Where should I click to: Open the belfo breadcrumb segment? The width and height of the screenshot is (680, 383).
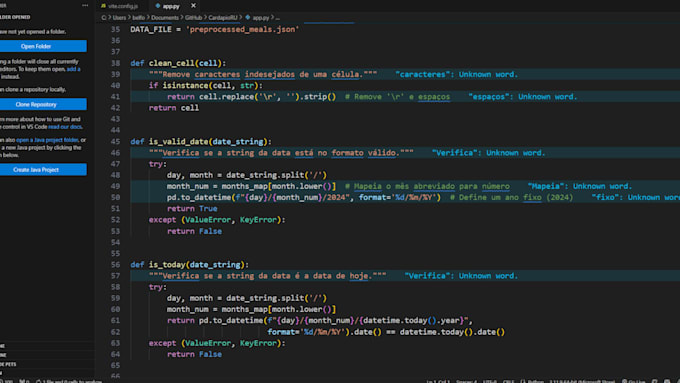138,18
